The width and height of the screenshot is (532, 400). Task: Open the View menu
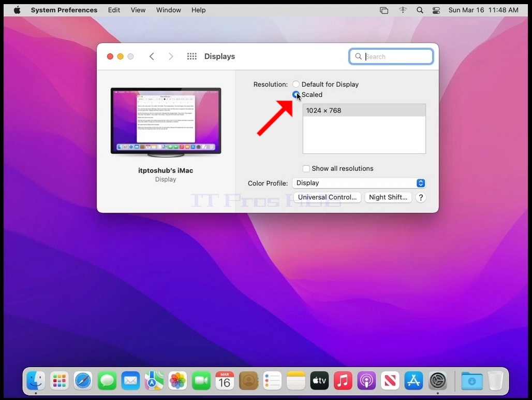[x=138, y=10]
